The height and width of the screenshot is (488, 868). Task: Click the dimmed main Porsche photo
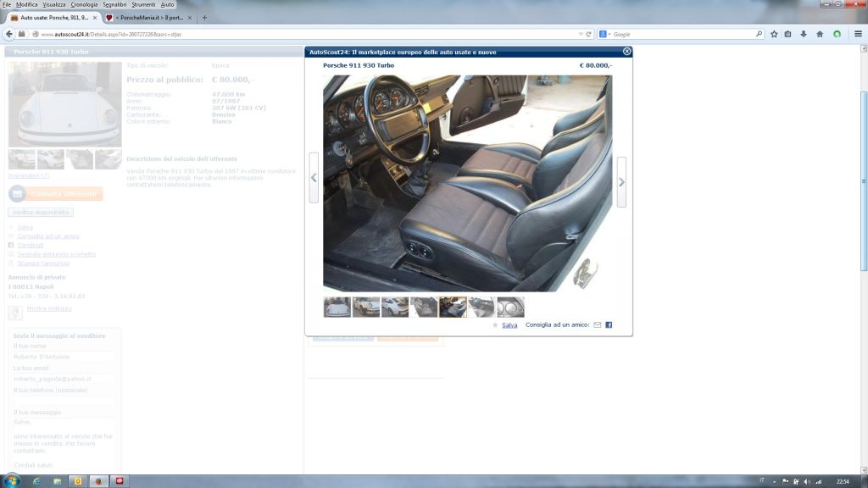pyautogui.click(x=64, y=104)
